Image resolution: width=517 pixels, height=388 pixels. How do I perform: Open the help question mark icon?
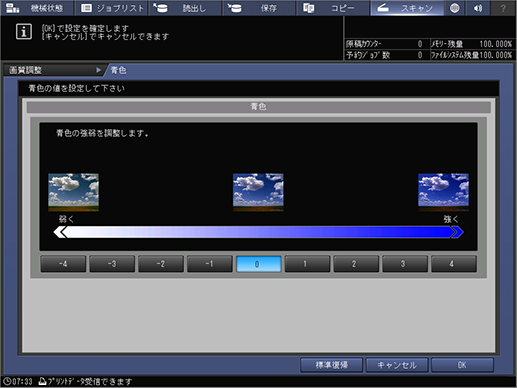(503, 8)
